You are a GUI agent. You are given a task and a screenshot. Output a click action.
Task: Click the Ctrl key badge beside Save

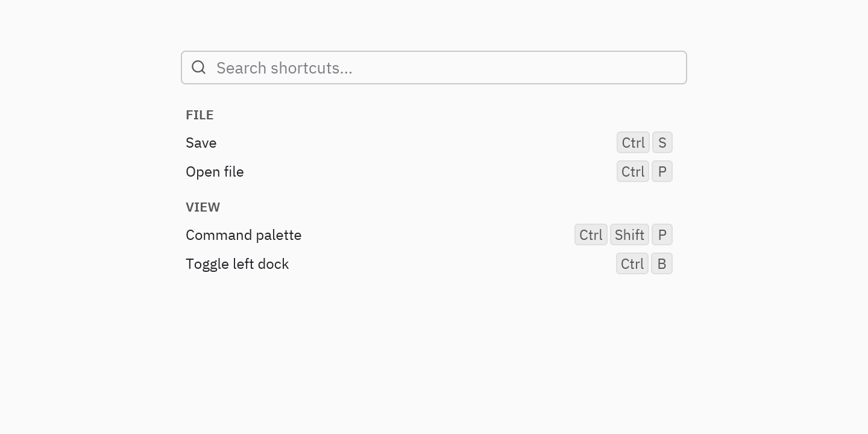[x=633, y=143]
